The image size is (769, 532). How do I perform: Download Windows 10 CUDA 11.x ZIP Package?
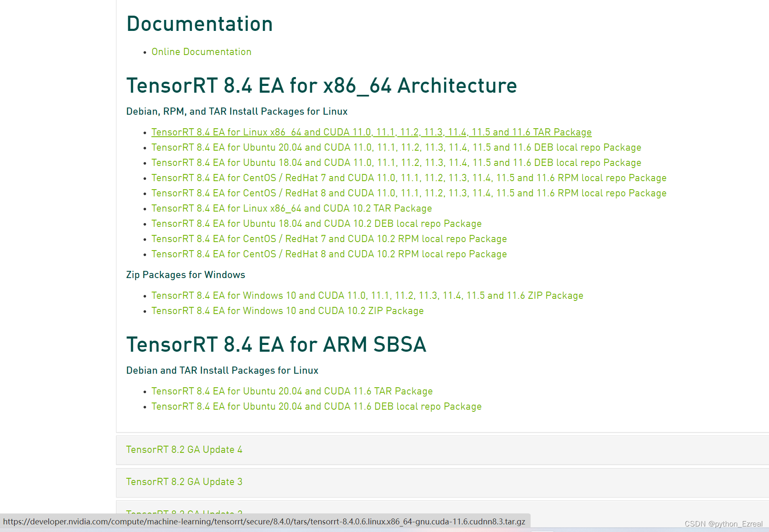pos(367,295)
